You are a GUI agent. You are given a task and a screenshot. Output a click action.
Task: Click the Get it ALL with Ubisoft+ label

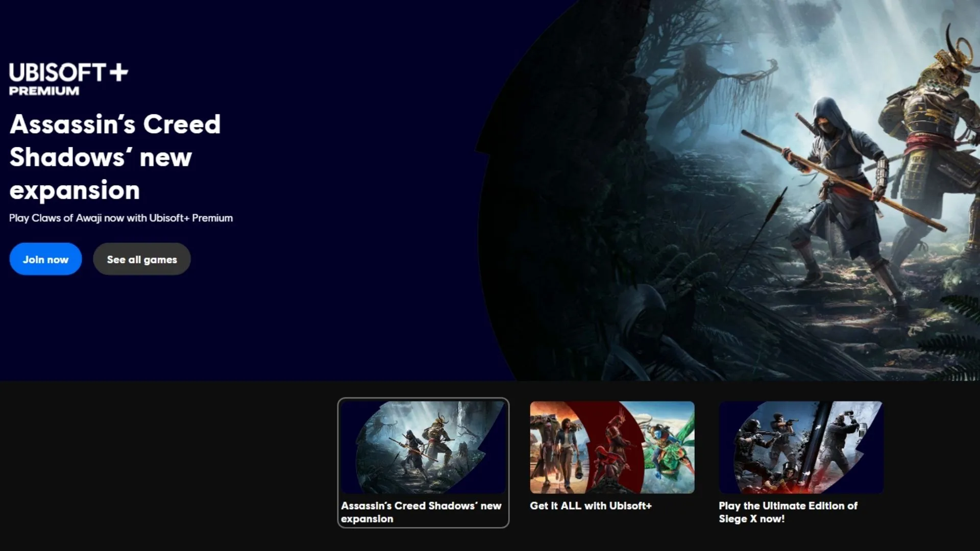(x=591, y=506)
